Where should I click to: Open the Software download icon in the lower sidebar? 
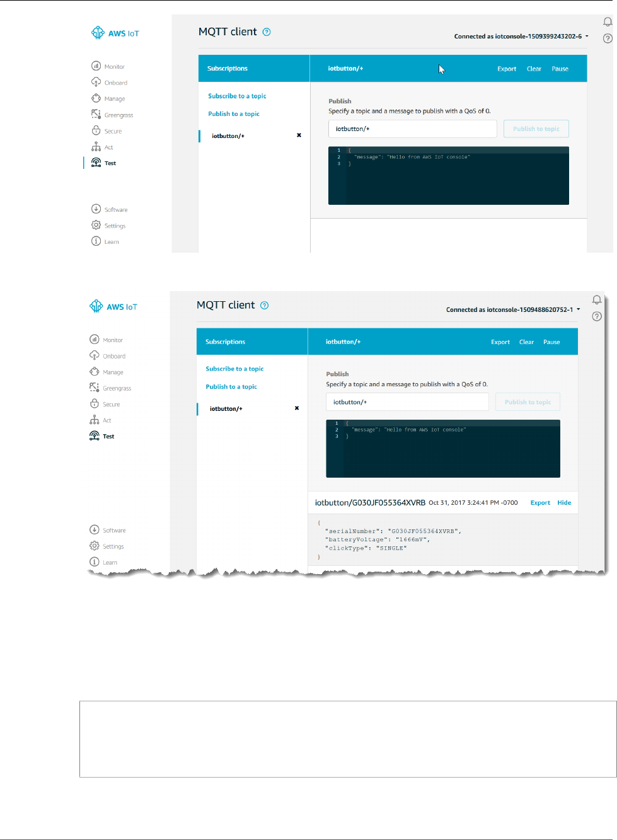[95, 530]
